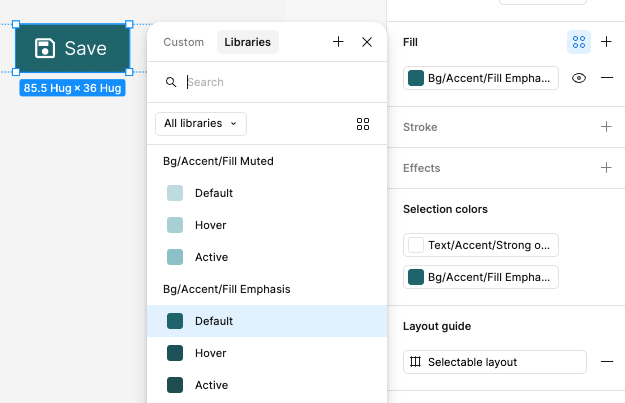Switch to grid view of styles

[363, 124]
